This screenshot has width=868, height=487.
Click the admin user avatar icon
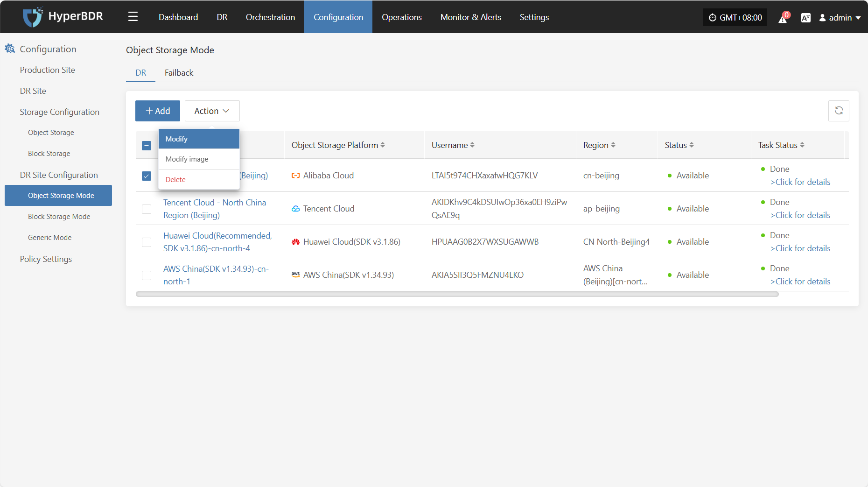click(x=823, y=18)
